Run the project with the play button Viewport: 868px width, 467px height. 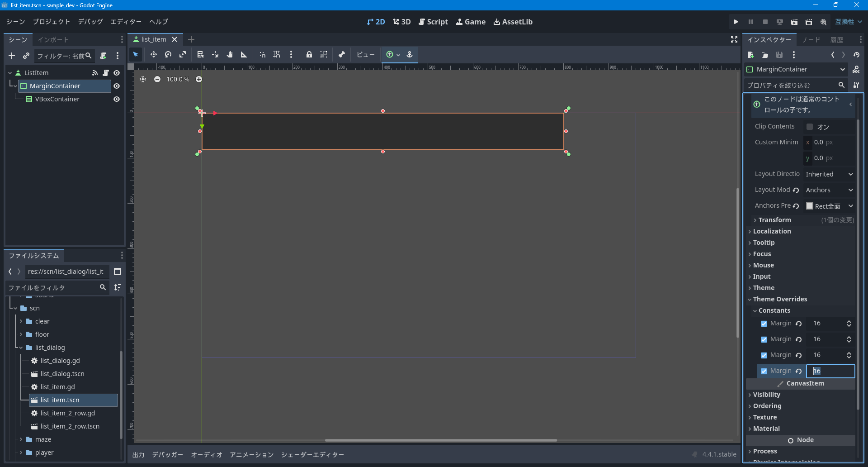[736, 22]
